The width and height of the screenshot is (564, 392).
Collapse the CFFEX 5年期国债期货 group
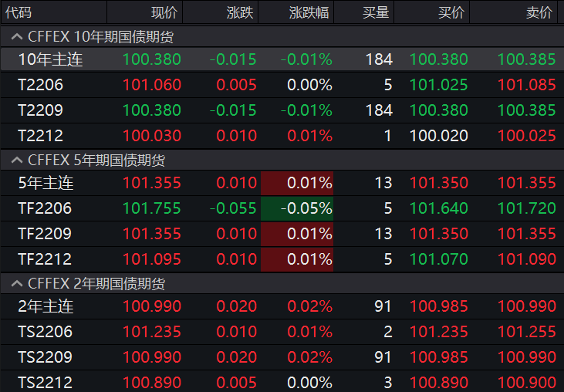(x=15, y=161)
